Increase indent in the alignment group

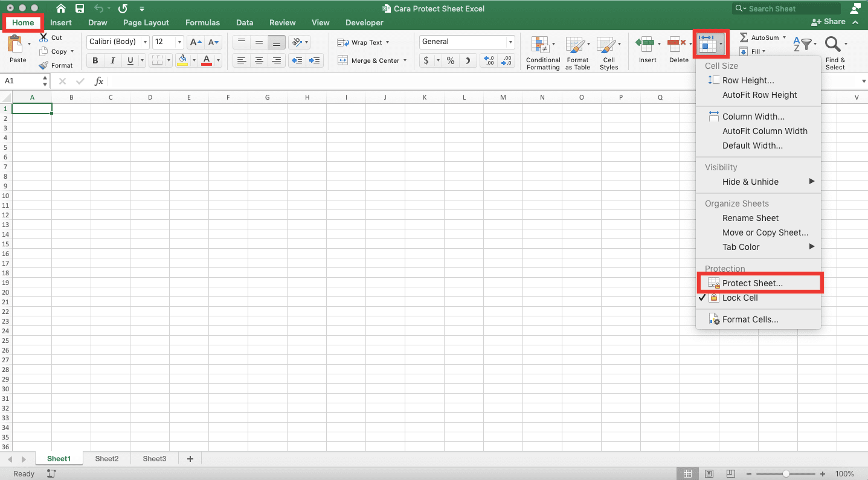(314, 60)
